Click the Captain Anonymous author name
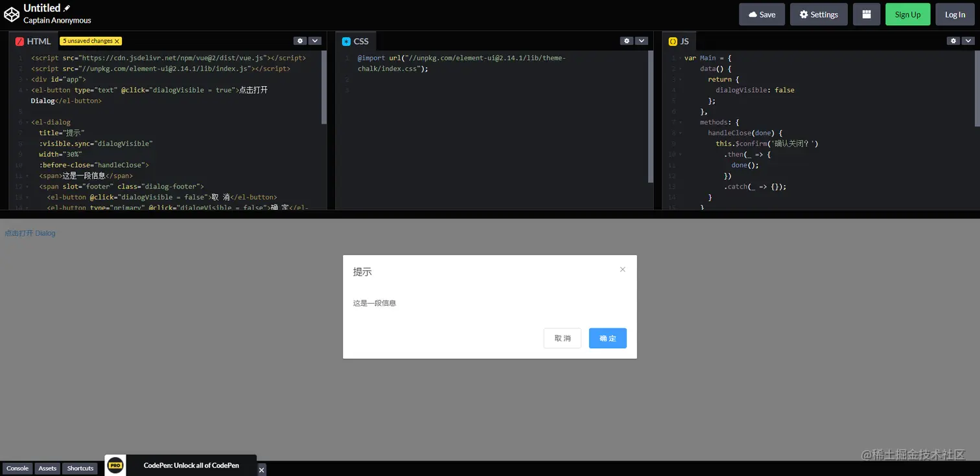 tap(57, 20)
